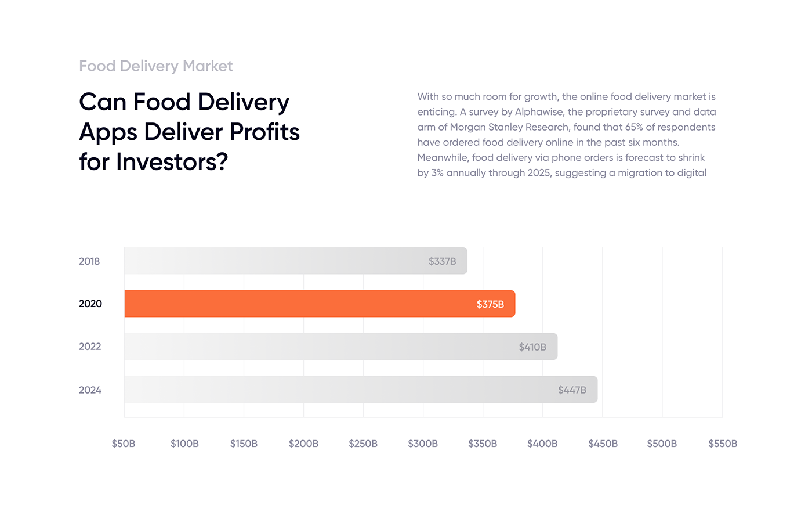Select the $300B axis tick label
Screen dimensions: 812x530
coord(423,444)
